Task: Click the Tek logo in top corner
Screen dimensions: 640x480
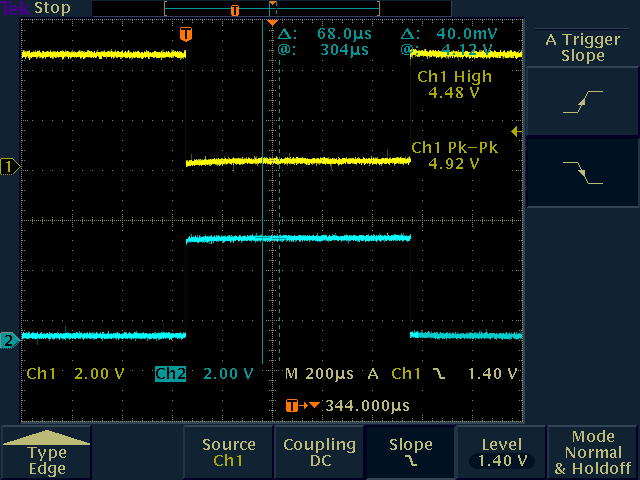Action: pos(16,8)
